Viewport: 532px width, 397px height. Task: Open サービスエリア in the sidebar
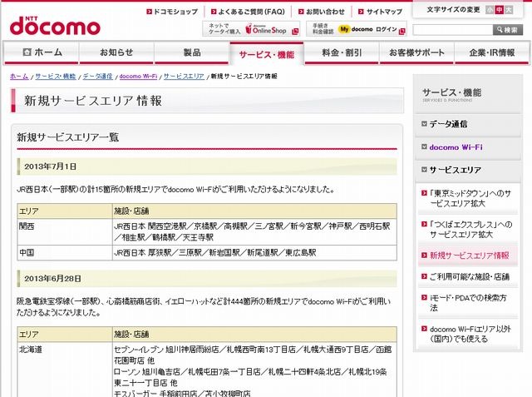pyautogui.click(x=456, y=170)
